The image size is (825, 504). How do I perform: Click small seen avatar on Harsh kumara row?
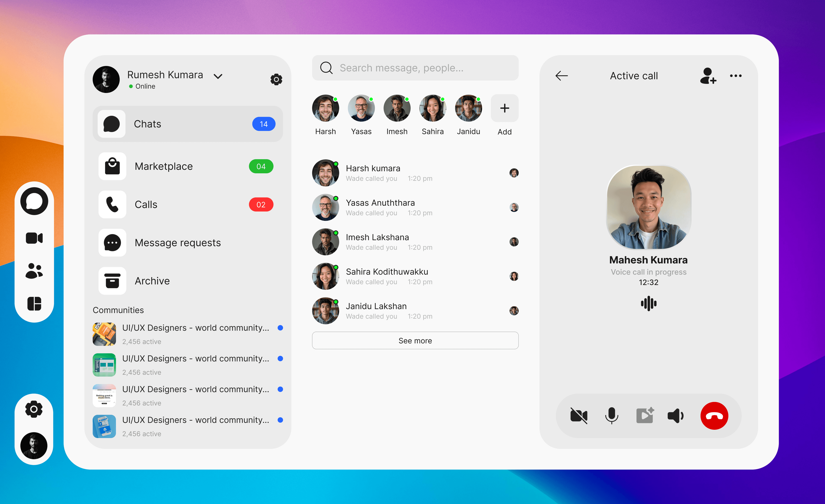pyautogui.click(x=514, y=173)
